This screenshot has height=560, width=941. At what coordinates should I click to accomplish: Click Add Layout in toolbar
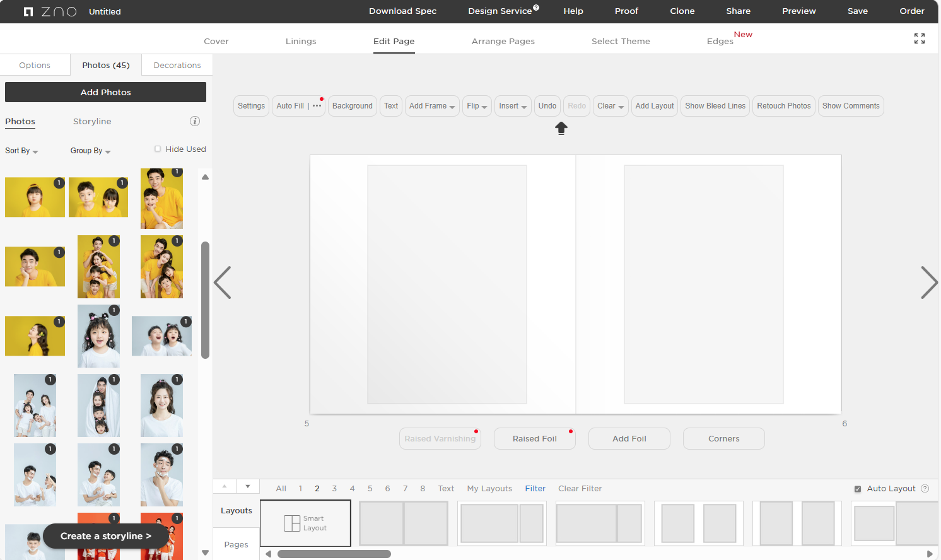click(x=655, y=106)
